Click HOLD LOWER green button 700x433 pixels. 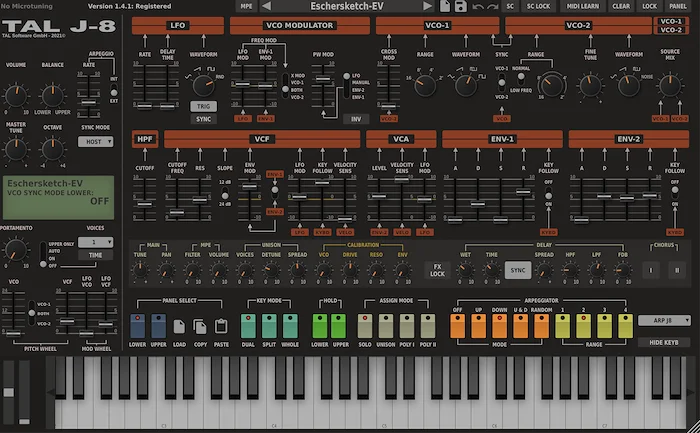tap(320, 326)
